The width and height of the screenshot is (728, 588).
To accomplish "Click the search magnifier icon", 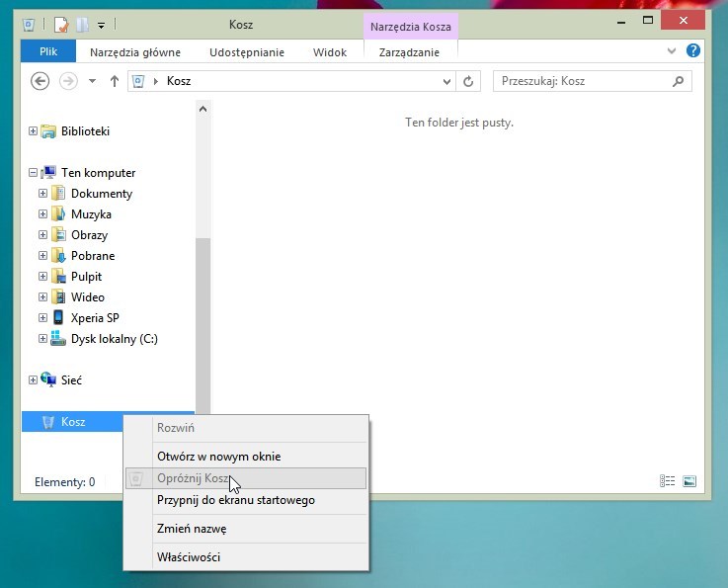I will point(678,81).
